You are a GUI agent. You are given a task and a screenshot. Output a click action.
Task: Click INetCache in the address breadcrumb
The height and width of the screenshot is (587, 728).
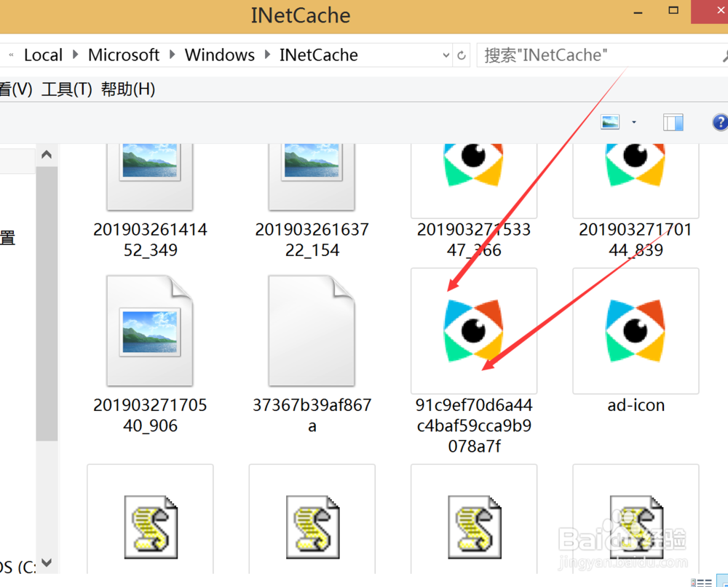[x=319, y=55]
